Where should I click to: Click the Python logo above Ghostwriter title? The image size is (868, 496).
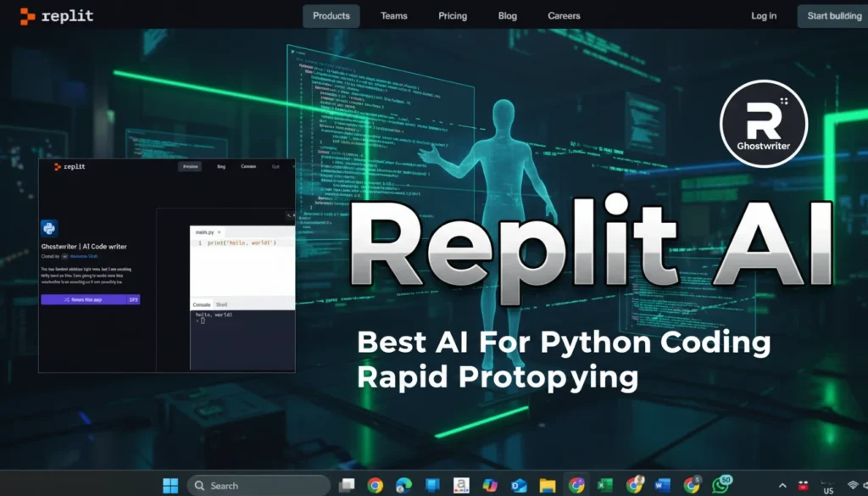49,228
